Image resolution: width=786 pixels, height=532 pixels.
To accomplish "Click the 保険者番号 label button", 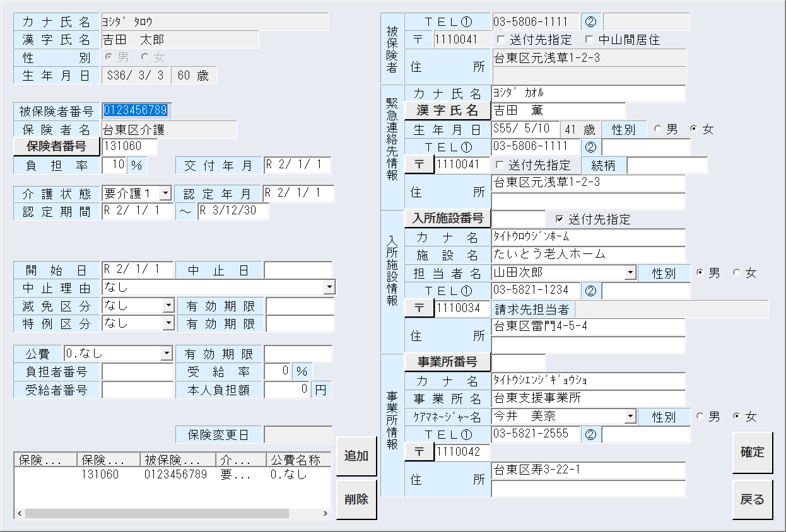I will pos(56,146).
